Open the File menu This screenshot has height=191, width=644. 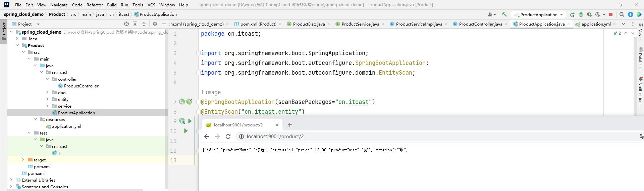pos(18,5)
